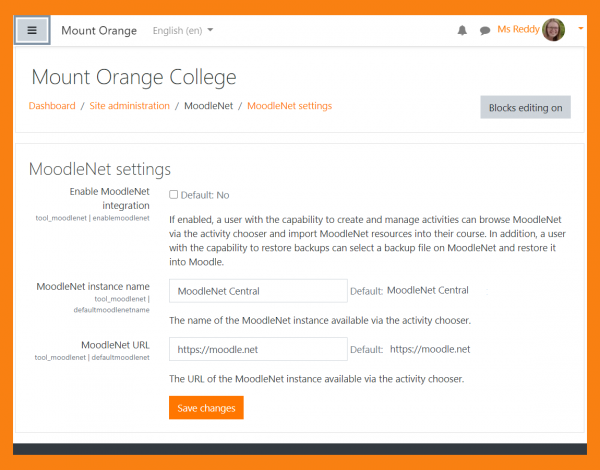
Task: Expand the user menu caret arrow
Action: coord(581,29)
